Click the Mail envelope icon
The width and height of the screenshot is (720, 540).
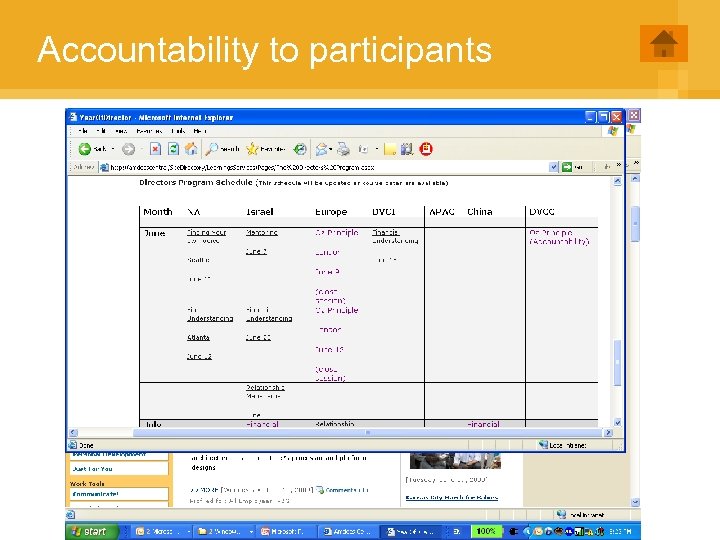(321, 149)
